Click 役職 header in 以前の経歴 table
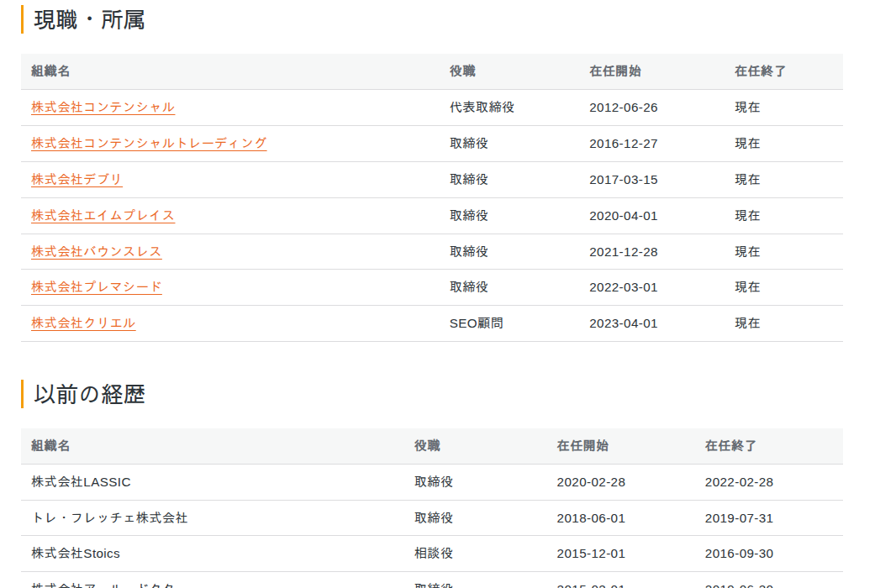Viewport: 875px width, 588px height. [x=428, y=446]
